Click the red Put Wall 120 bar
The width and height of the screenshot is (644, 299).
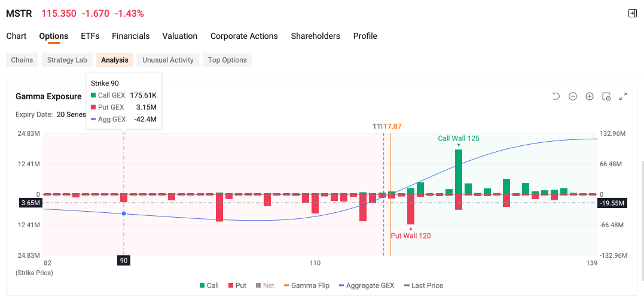coord(411,209)
